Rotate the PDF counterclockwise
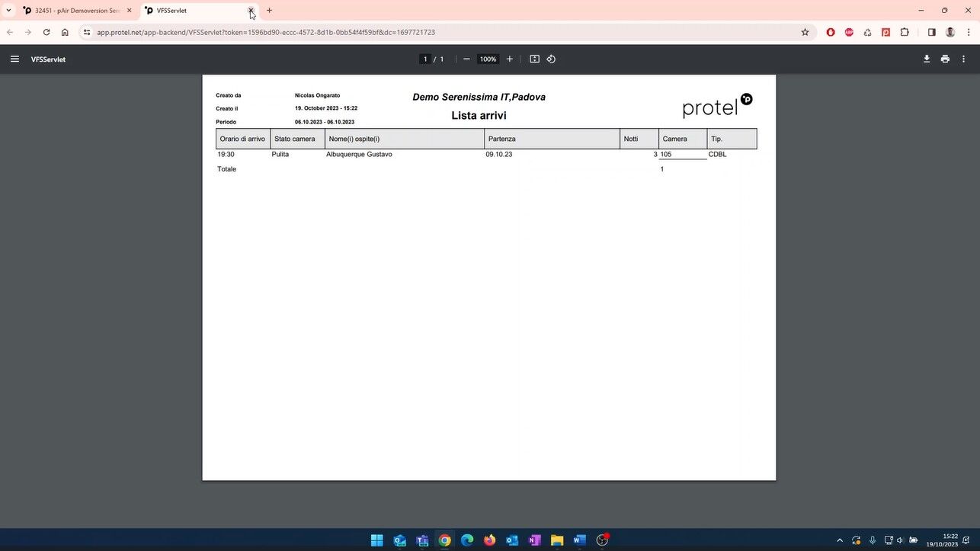Image resolution: width=980 pixels, height=551 pixels. [551, 59]
